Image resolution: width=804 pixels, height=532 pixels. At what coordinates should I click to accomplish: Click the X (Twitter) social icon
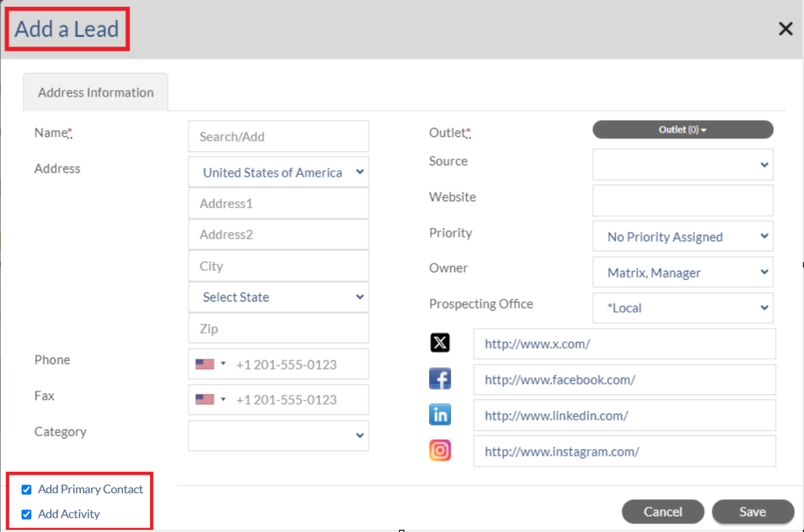pos(440,342)
